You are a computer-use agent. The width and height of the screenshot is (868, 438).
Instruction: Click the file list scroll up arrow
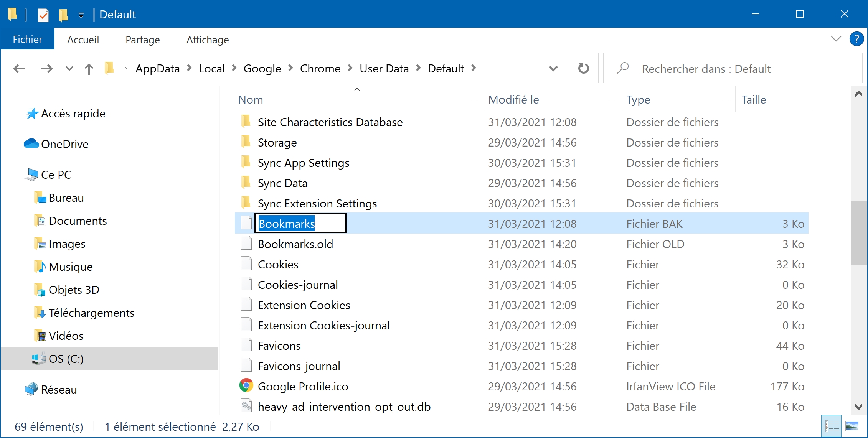(x=859, y=94)
